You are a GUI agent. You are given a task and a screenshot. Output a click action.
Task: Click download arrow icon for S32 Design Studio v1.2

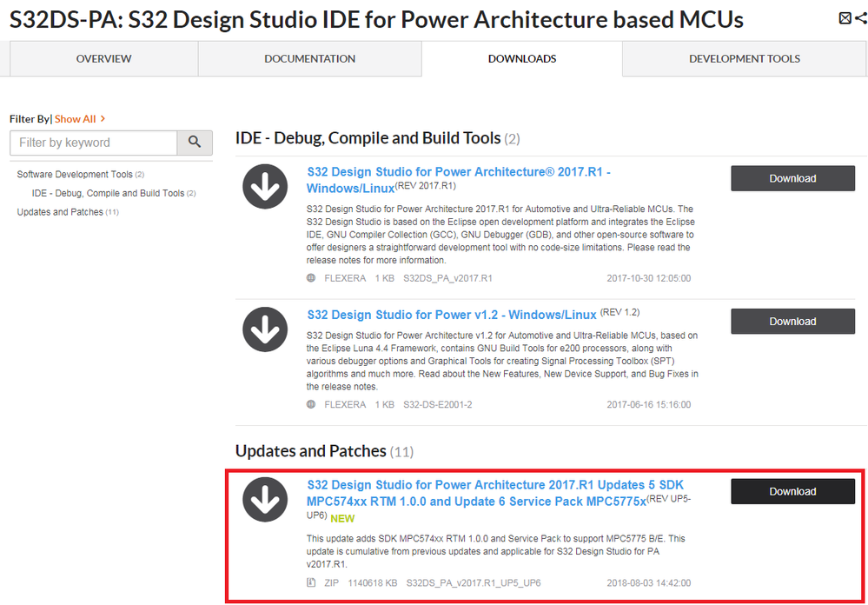click(x=265, y=329)
